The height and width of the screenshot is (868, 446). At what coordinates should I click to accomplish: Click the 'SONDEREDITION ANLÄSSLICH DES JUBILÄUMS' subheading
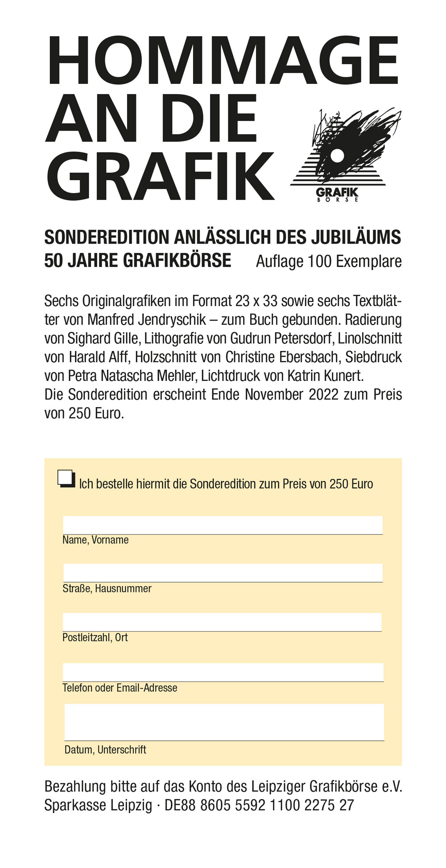coord(223,237)
